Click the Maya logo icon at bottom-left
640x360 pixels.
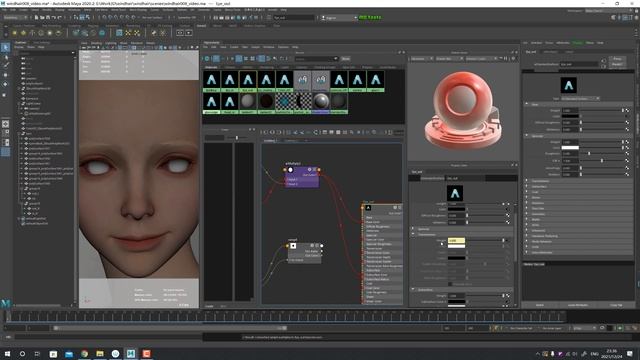click(6, 303)
